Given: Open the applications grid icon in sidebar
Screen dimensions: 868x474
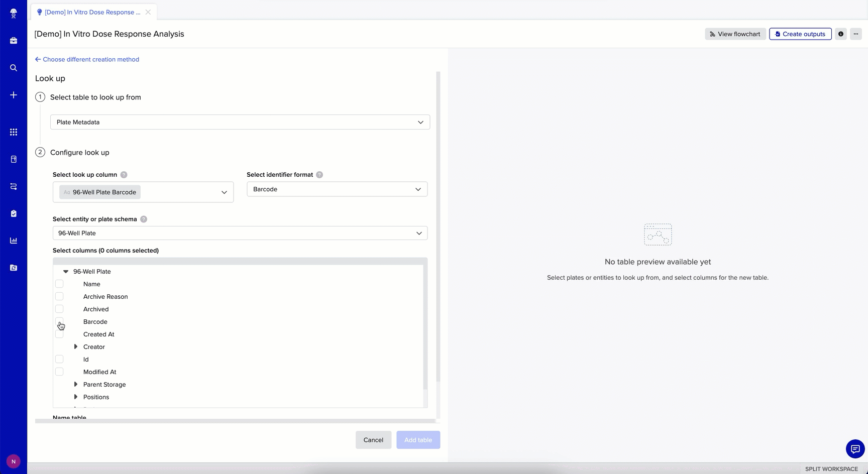Looking at the screenshot, I should tap(14, 132).
